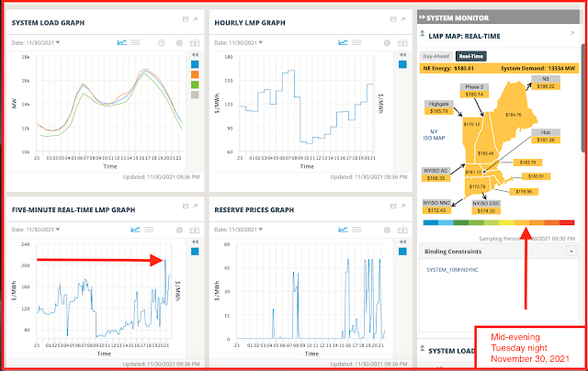588x371 pixels.
Task: Toggle gray series in System Load legend
Action: [195, 95]
